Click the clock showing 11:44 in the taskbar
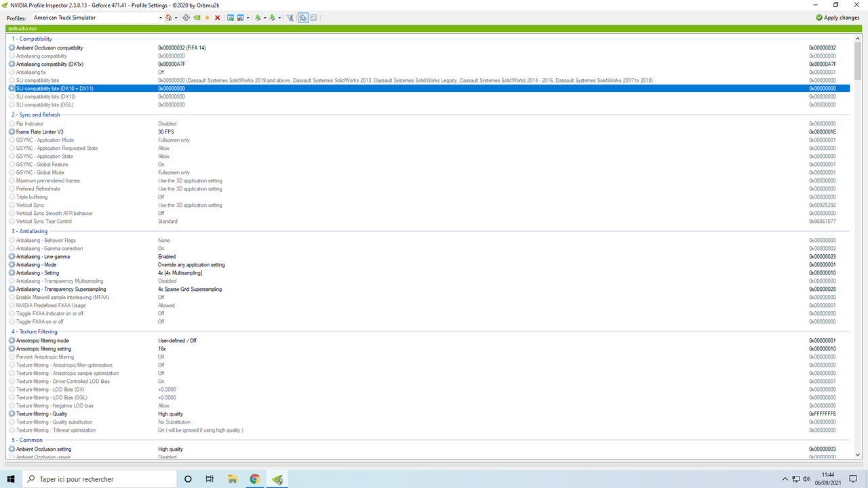868x488 pixels. [x=828, y=479]
